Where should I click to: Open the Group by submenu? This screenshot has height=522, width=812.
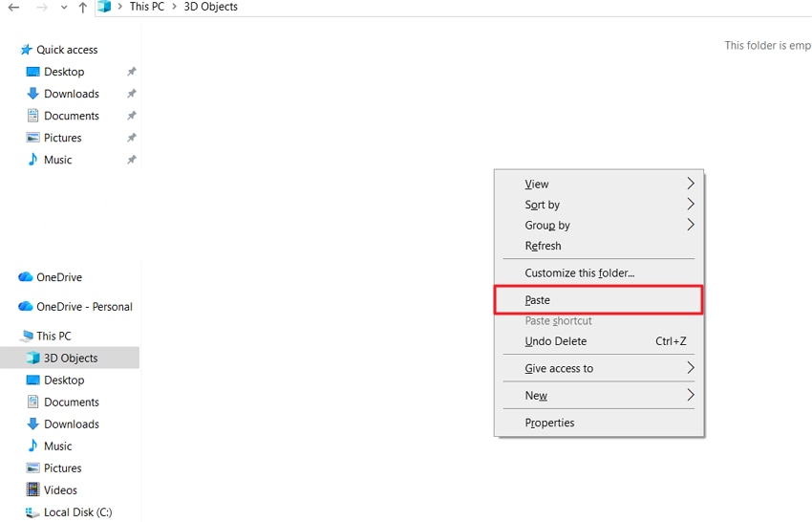pyautogui.click(x=599, y=225)
